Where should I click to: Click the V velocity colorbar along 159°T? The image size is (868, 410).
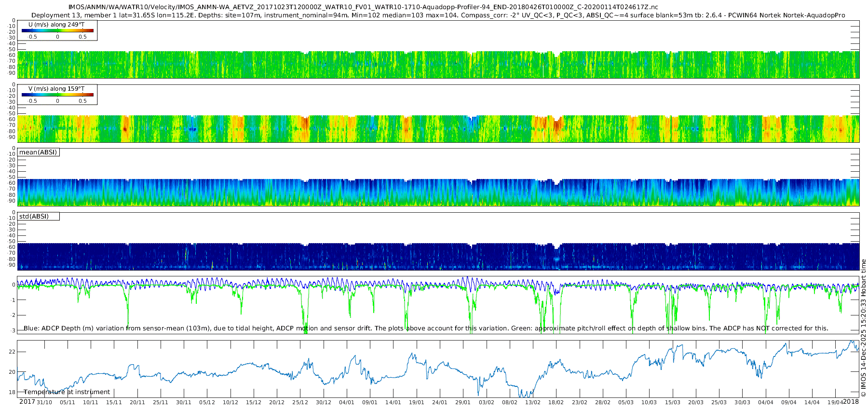point(57,95)
